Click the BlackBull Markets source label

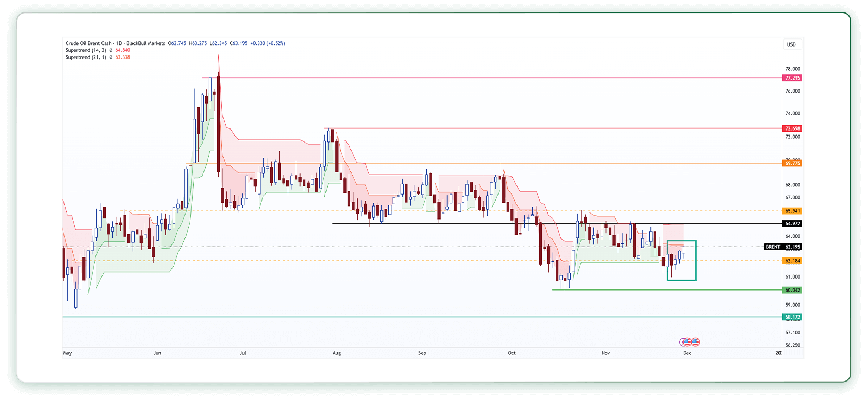tap(145, 43)
